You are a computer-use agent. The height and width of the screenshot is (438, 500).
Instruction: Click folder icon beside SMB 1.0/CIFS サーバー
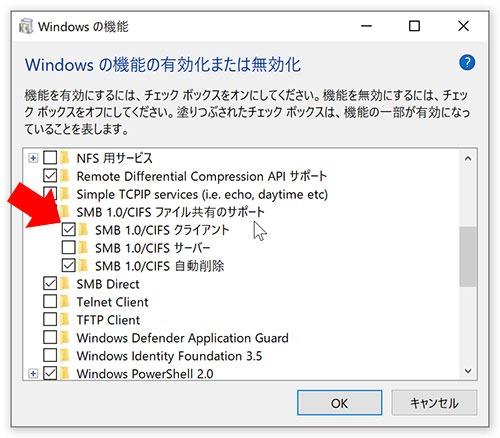[x=83, y=248]
